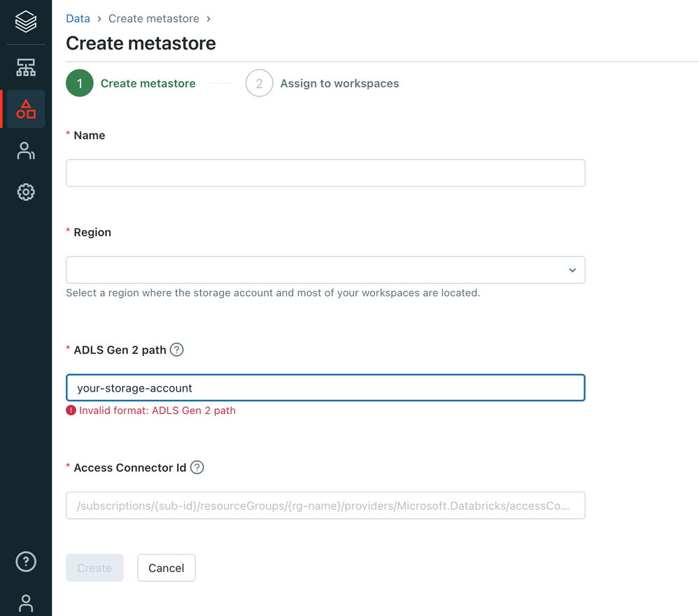The width and height of the screenshot is (699, 616).
Task: Click the red invalid format error icon
Action: pos(71,410)
